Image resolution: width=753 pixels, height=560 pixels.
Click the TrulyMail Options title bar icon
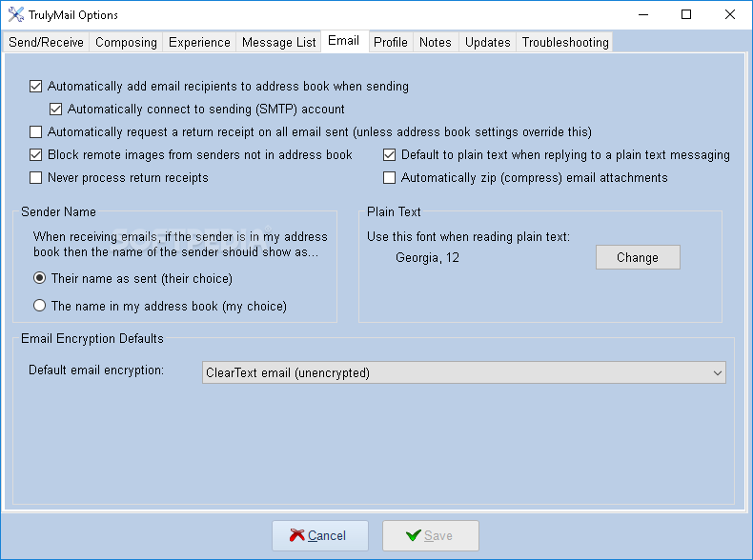tap(16, 14)
